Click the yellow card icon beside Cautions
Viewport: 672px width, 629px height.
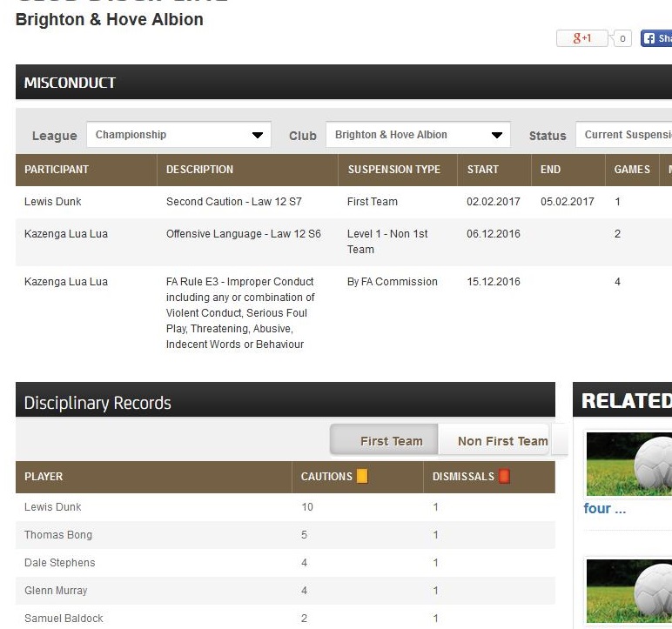[x=362, y=476]
